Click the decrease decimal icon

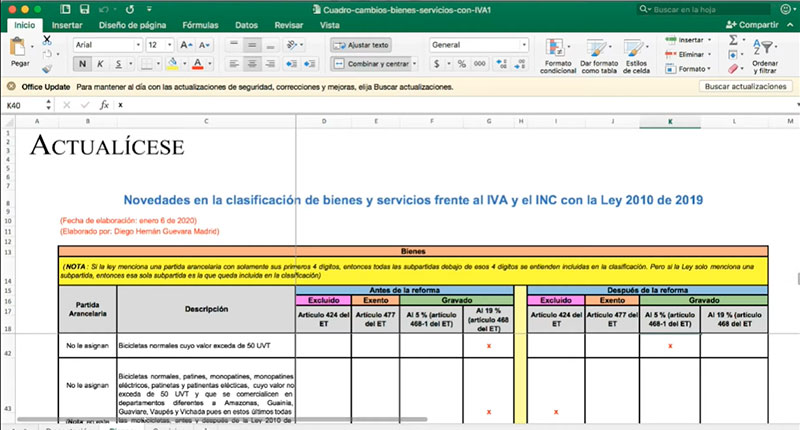519,64
